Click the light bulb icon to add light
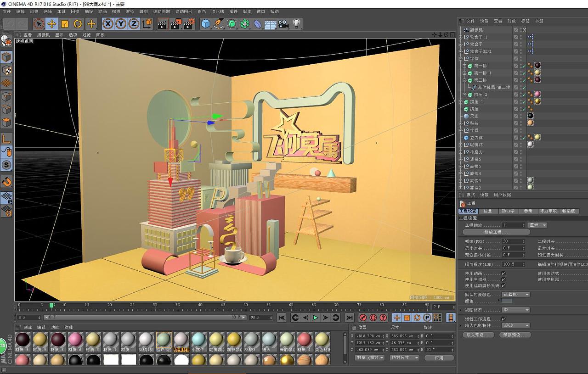 (296, 24)
